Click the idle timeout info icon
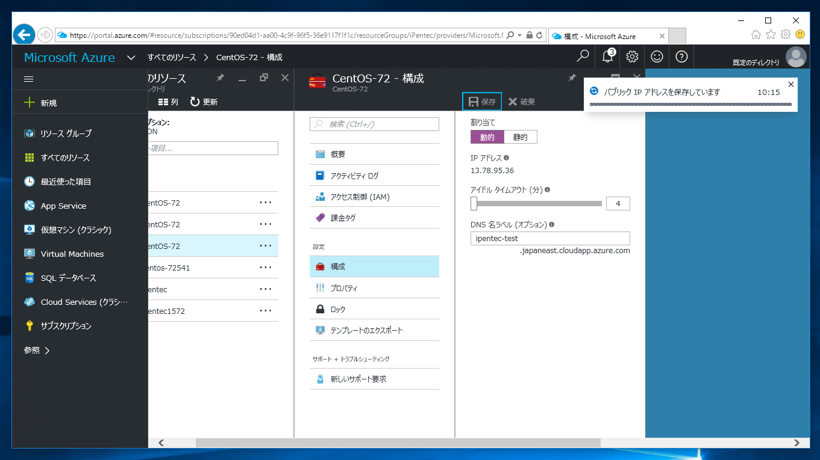820x460 pixels. 547,190
